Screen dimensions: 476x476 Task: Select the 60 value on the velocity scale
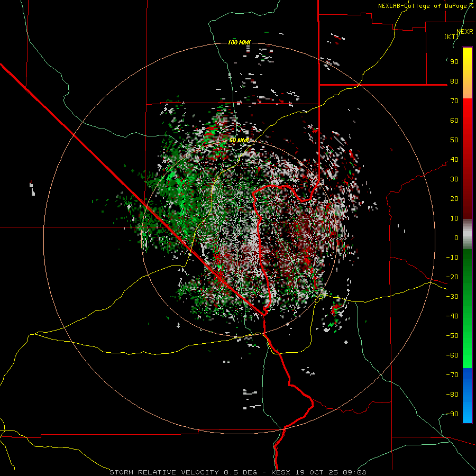coord(454,120)
